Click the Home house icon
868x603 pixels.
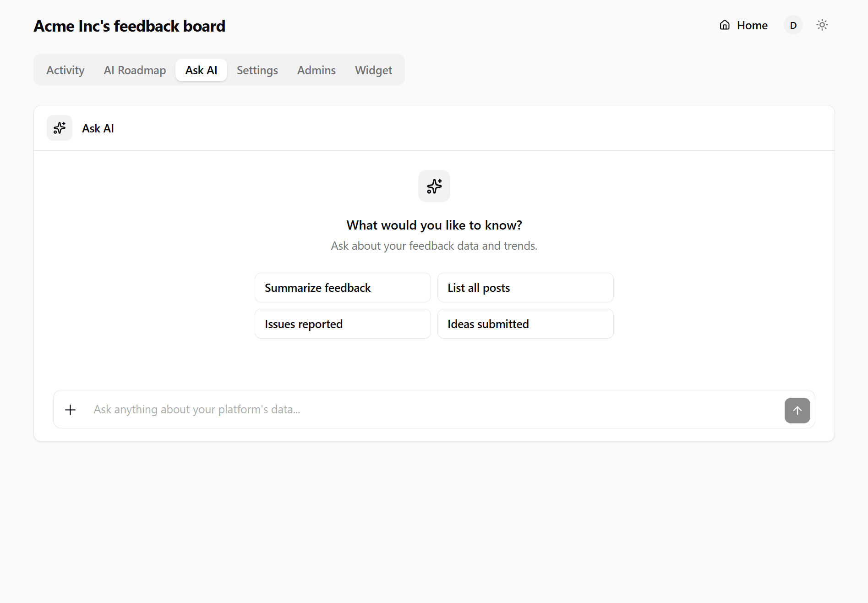(x=724, y=25)
